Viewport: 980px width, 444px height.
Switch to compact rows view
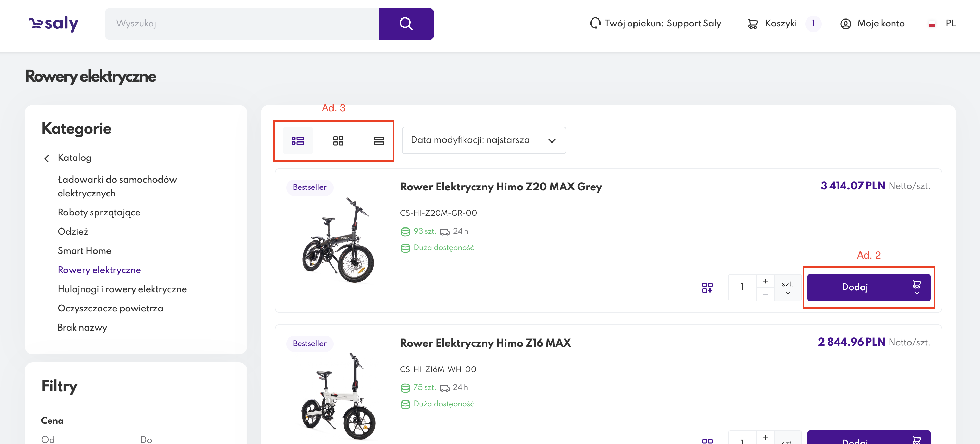378,140
